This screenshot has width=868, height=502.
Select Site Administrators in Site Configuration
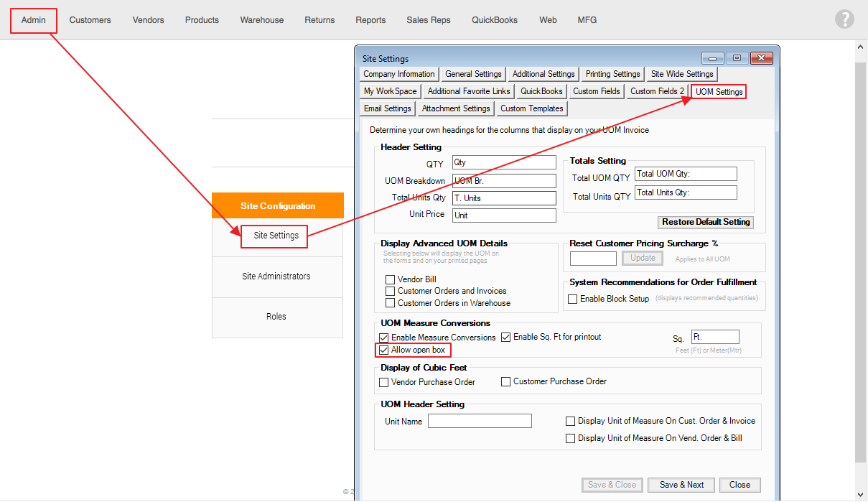point(276,276)
